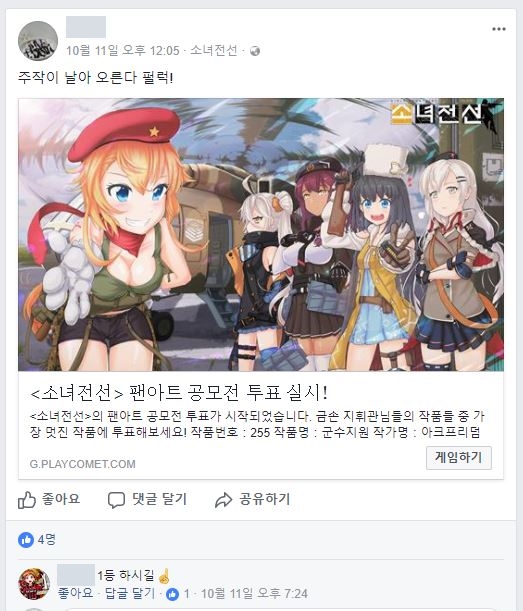Open link title 팬아트 공모전 투표 실시!
The image size is (523, 611).
point(178,392)
